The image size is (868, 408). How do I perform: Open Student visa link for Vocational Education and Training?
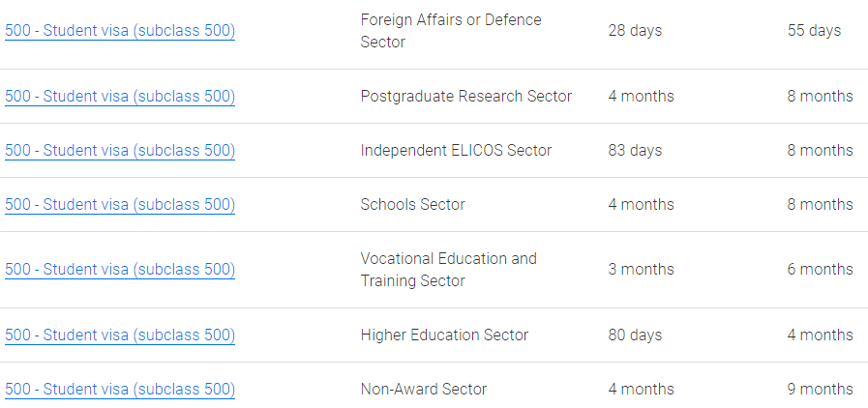tap(120, 270)
